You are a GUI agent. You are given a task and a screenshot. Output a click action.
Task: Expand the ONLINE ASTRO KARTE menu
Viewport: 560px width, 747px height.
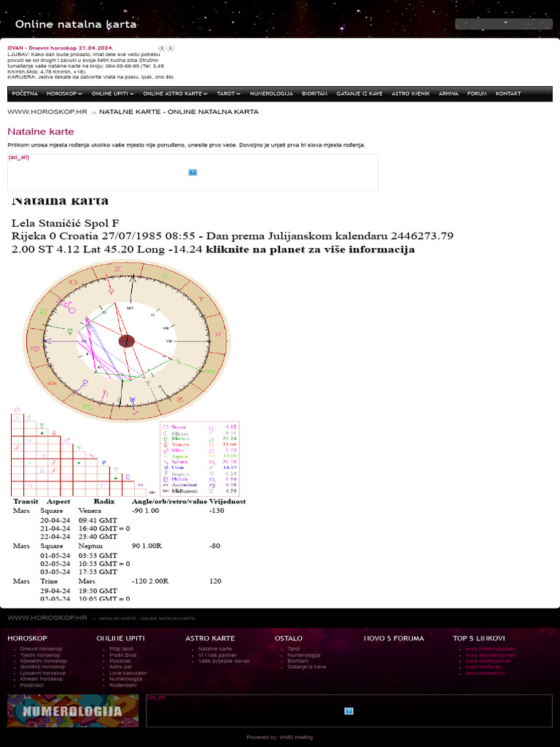click(175, 94)
